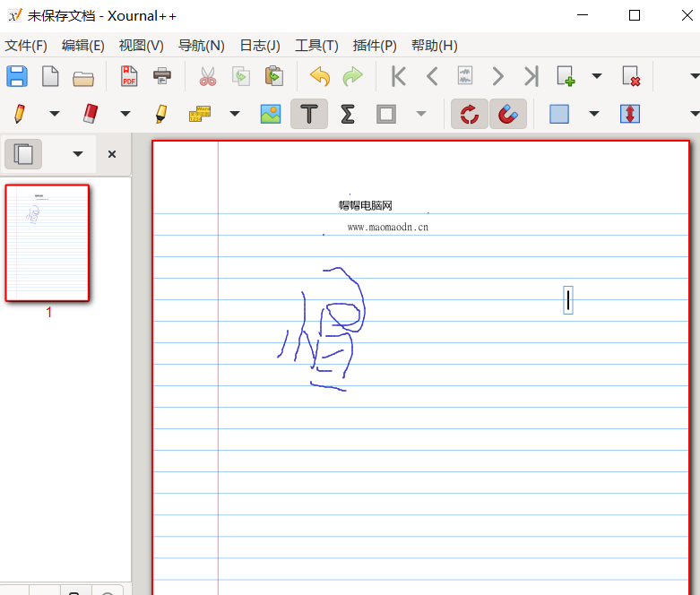
Task: Select page 1 thumbnail in sidebar
Action: [x=48, y=243]
